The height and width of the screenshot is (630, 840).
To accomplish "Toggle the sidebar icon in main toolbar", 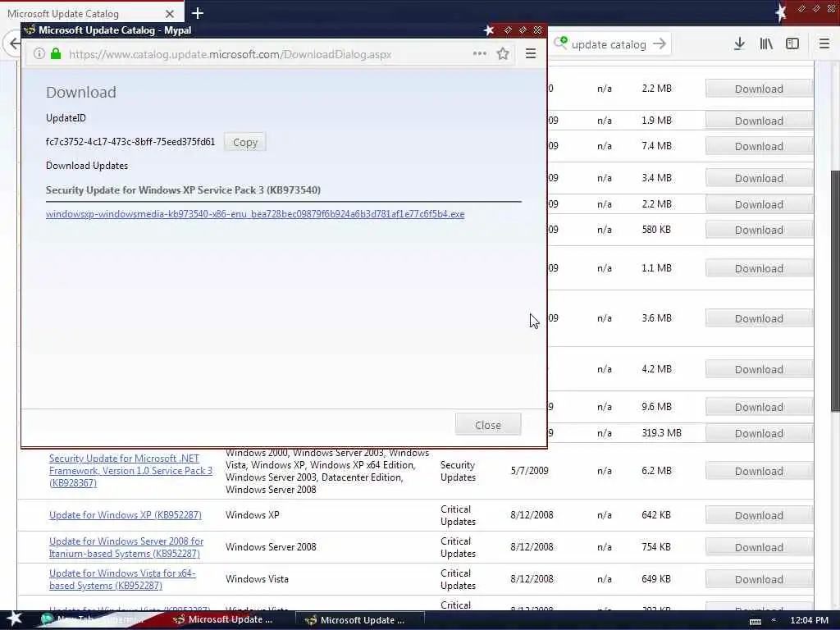I will click(x=792, y=44).
